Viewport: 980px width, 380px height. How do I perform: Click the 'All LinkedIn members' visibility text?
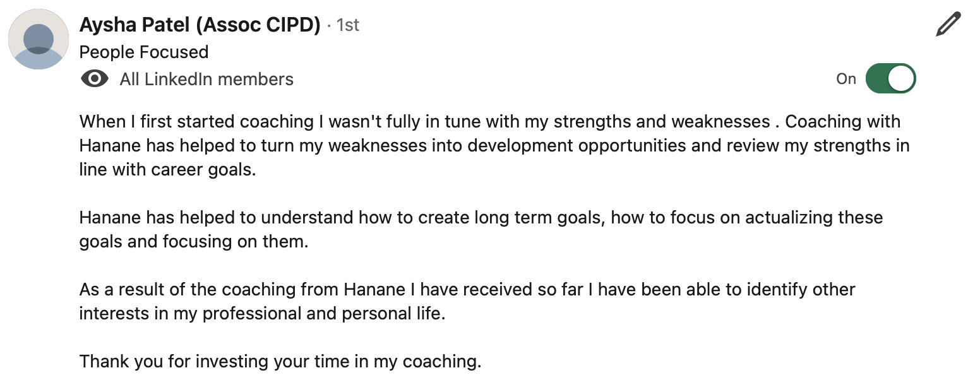pyautogui.click(x=206, y=79)
